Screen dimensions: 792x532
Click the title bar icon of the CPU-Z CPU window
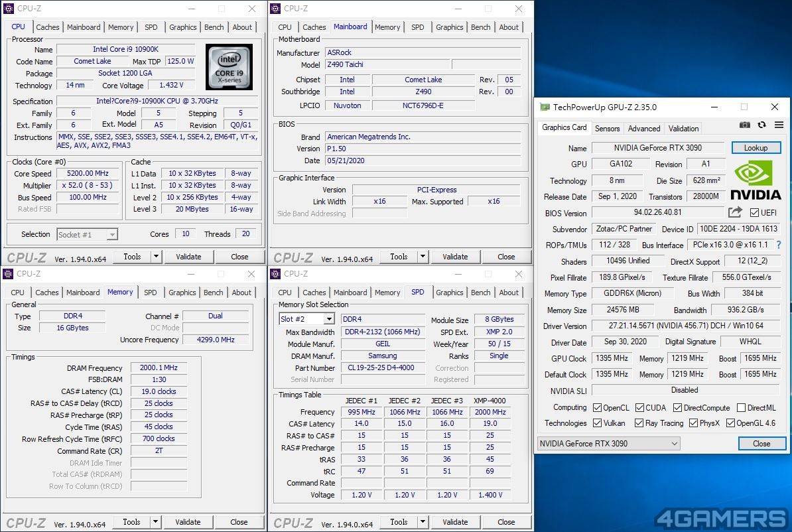(x=9, y=9)
